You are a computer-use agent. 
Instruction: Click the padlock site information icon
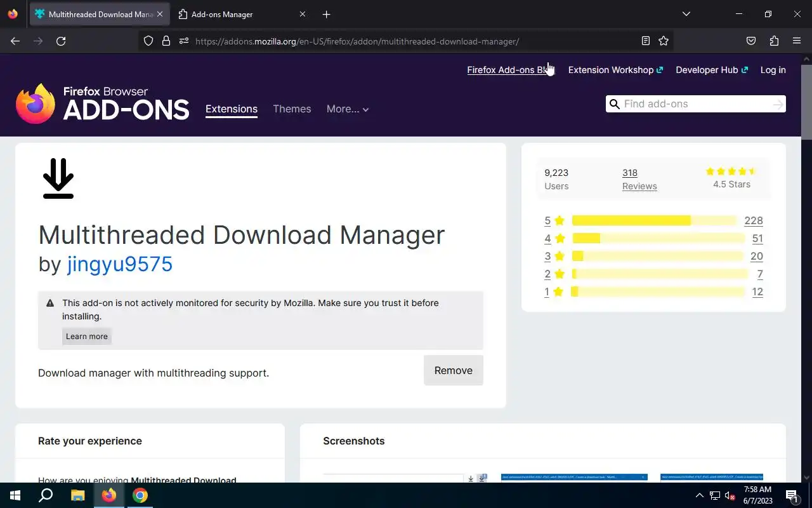click(166, 41)
